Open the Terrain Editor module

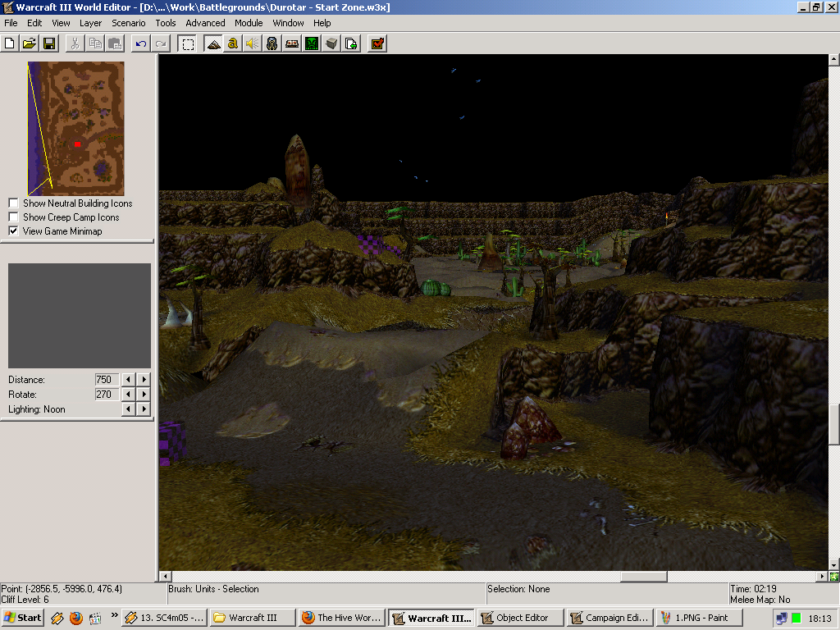213,43
